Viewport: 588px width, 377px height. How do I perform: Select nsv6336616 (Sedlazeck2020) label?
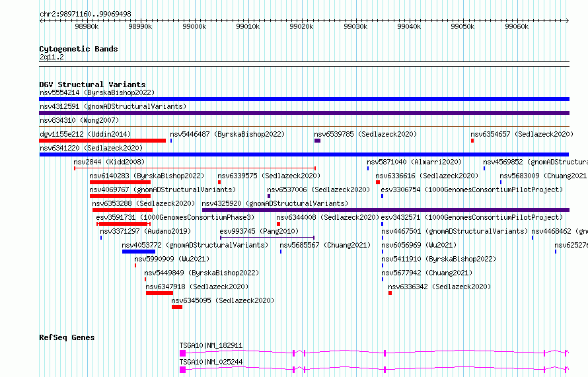pos(427,176)
